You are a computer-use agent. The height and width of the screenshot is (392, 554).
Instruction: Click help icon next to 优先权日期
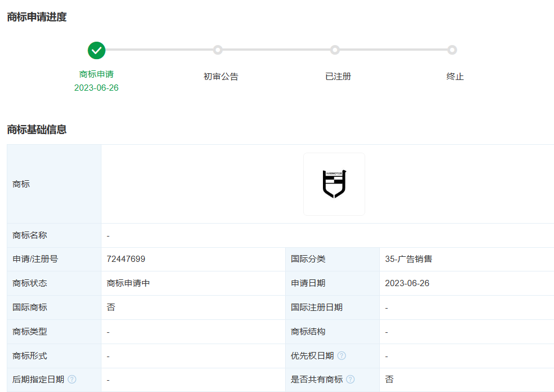342,355
